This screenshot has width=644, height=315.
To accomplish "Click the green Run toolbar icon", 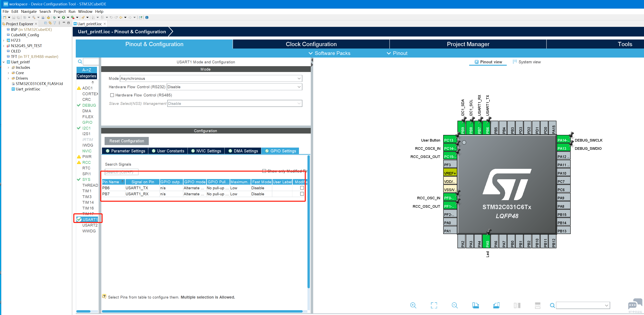I will coord(64,17).
